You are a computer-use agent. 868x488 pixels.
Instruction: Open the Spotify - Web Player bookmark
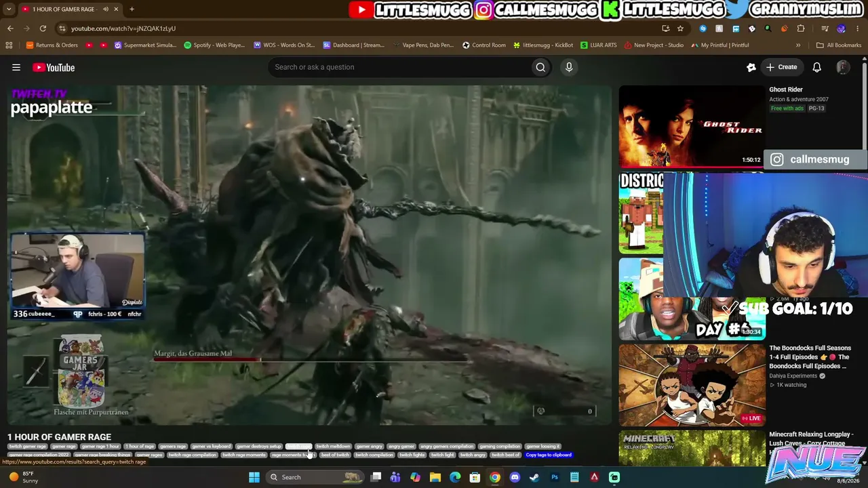click(x=214, y=45)
